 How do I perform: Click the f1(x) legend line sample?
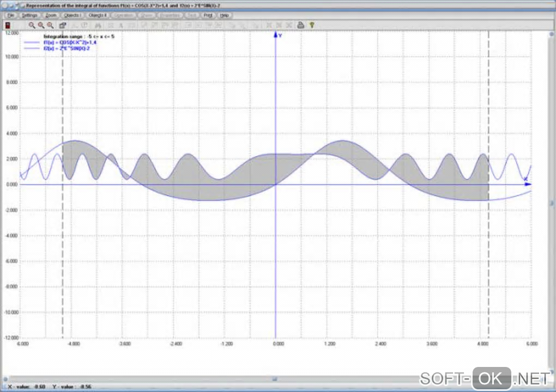tap(32, 42)
